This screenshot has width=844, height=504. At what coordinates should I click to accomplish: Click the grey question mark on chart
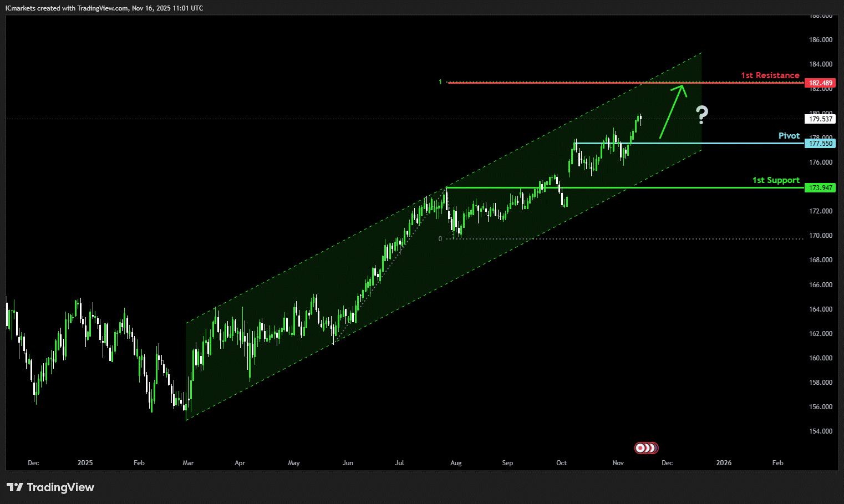click(702, 114)
